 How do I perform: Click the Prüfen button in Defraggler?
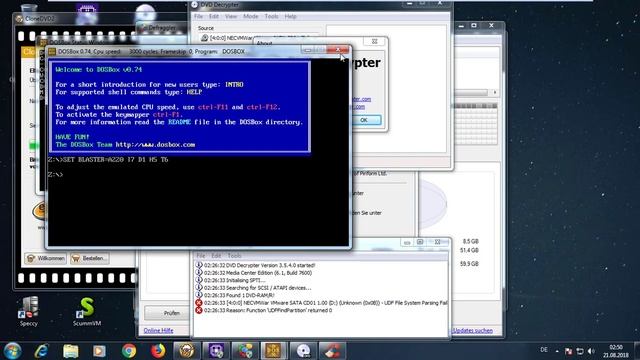(x=167, y=313)
